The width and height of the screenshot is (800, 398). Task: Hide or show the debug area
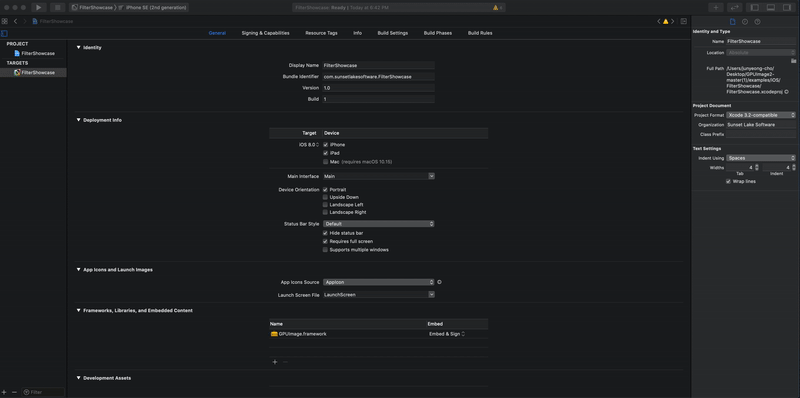tap(771, 8)
